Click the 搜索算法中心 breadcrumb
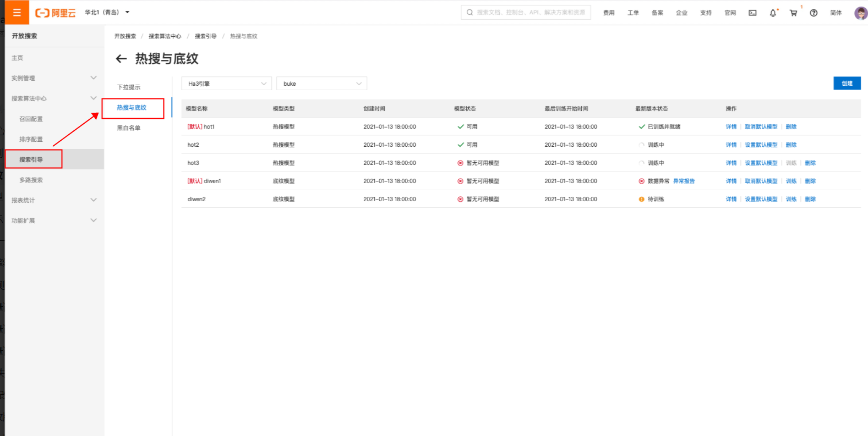 pyautogui.click(x=165, y=36)
